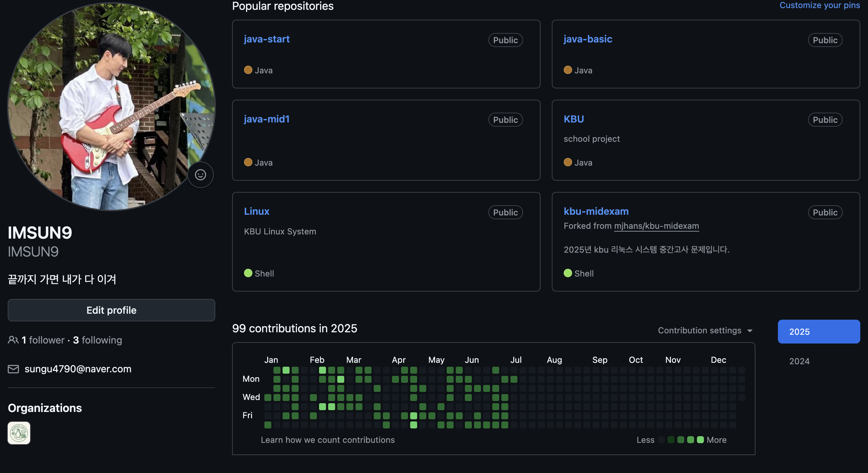This screenshot has height=473, width=868.
Task: Click the followers people icon
Action: pos(13,340)
